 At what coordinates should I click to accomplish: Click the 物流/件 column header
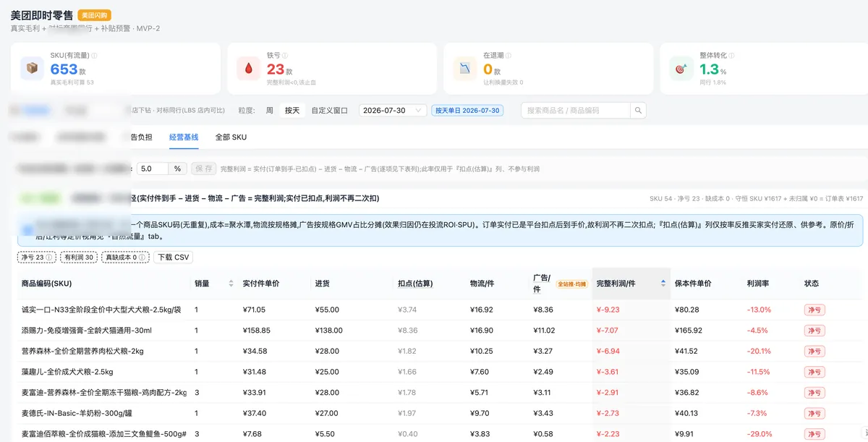[x=482, y=284]
